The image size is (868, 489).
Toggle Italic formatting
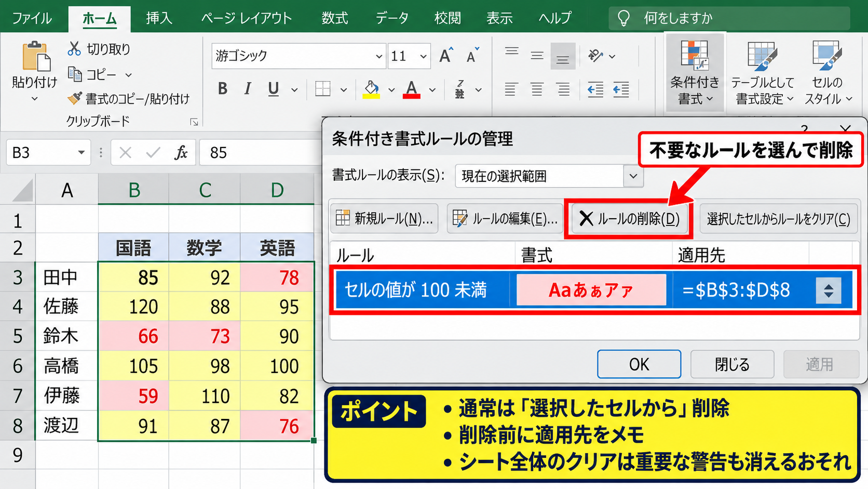(248, 89)
